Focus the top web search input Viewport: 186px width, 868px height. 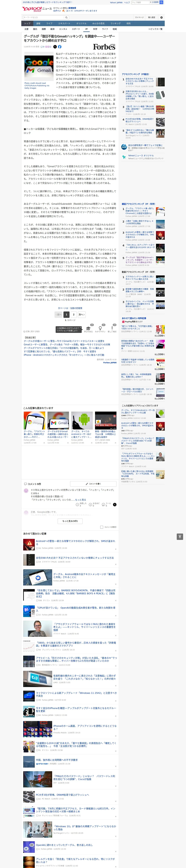(x=140, y=2)
